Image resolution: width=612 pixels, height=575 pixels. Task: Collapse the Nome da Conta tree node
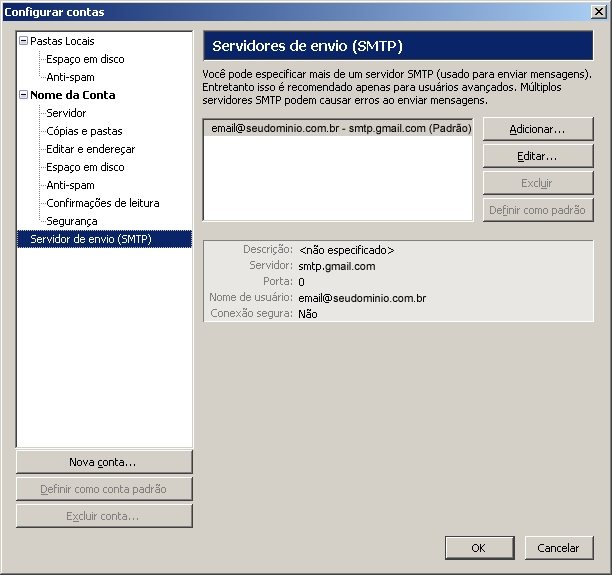[x=23, y=95]
